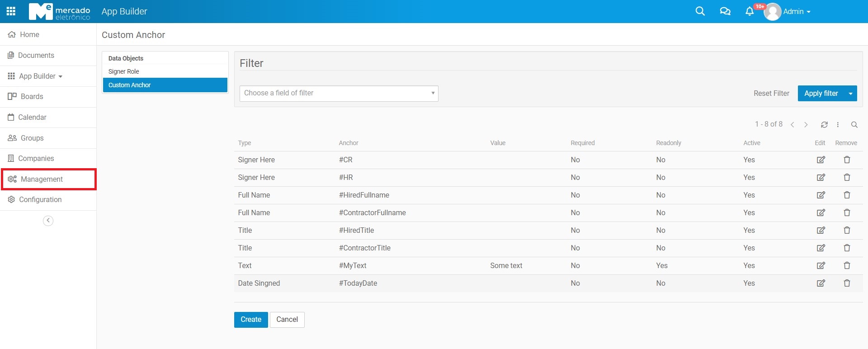The image size is (868, 349).
Task: Delete the #HiredTitle anchor row
Action: point(847,231)
